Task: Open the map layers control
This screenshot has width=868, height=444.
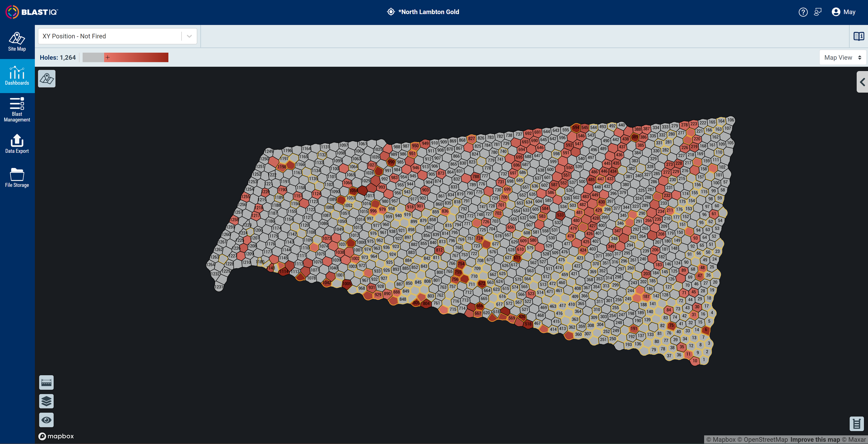Action: [47, 401]
